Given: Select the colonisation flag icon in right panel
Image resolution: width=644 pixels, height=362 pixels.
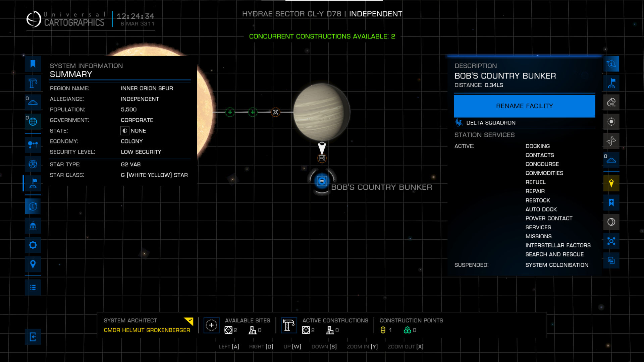Looking at the screenshot, I should click(x=611, y=83).
